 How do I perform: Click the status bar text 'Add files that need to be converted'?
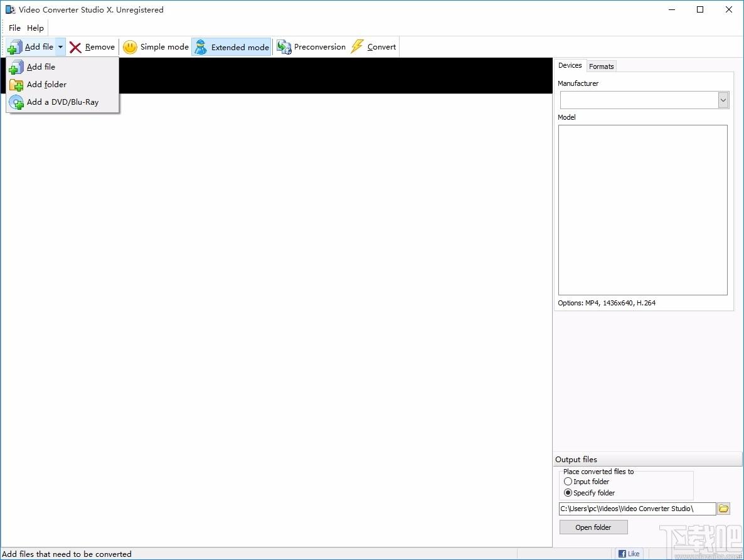coord(67,554)
